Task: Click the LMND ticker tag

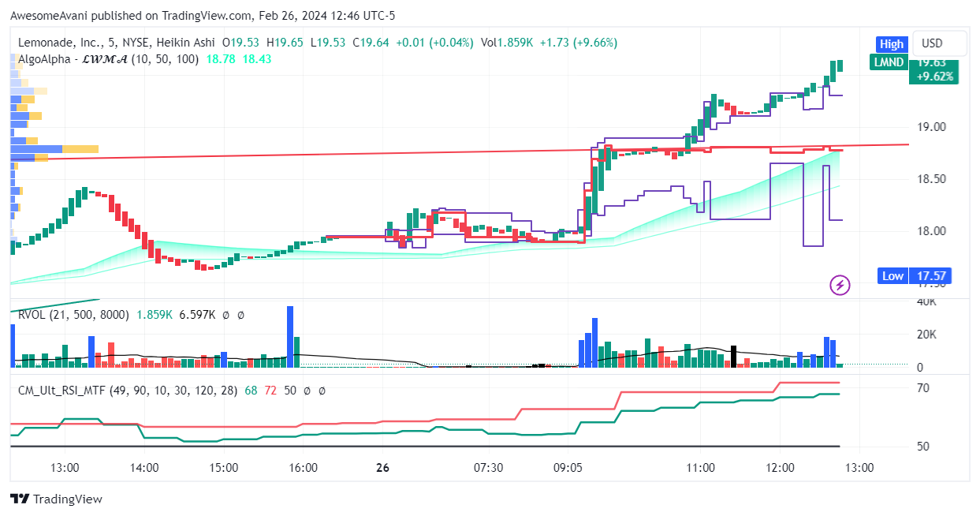Action: tap(889, 62)
